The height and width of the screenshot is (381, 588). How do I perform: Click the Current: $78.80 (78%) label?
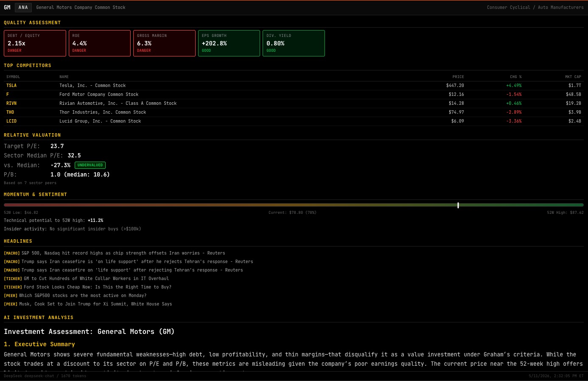292,213
